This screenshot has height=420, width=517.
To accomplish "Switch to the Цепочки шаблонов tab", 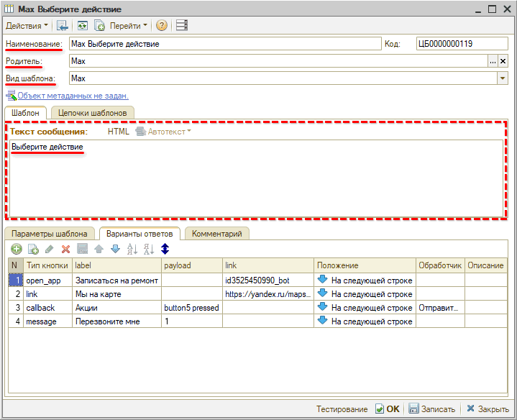I will 92,112.
